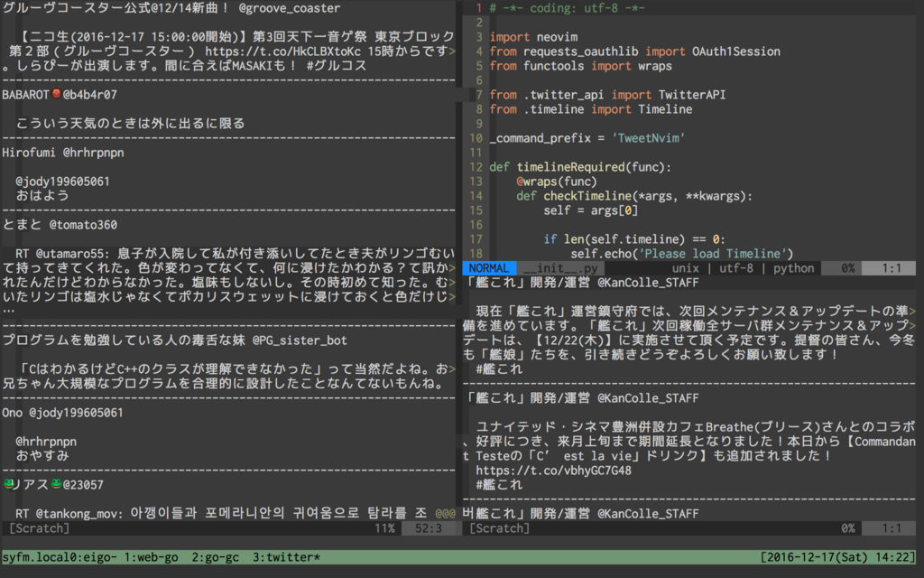Click the 1:1 position in the __init__.py status line
This screenshot has height=578, width=924.
click(891, 268)
